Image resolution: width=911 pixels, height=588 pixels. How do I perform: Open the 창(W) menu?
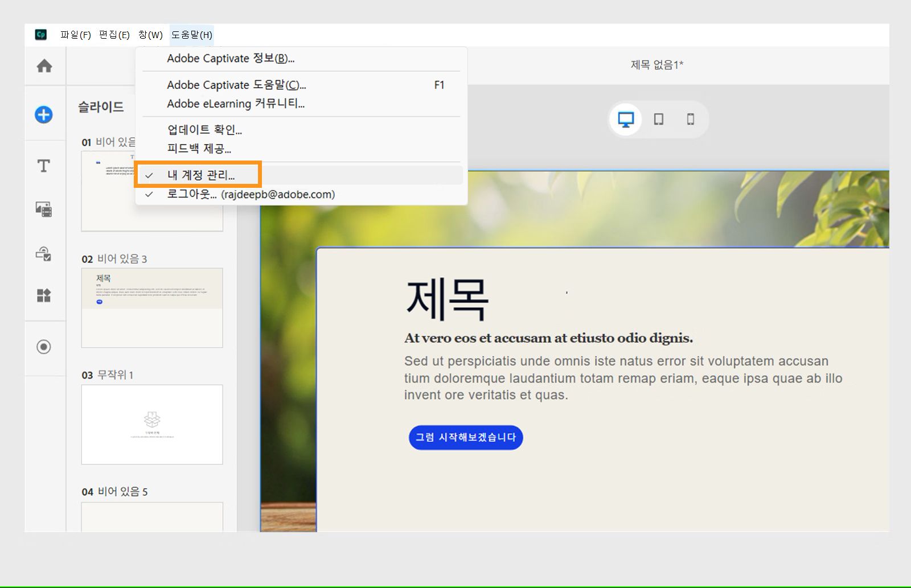(150, 35)
